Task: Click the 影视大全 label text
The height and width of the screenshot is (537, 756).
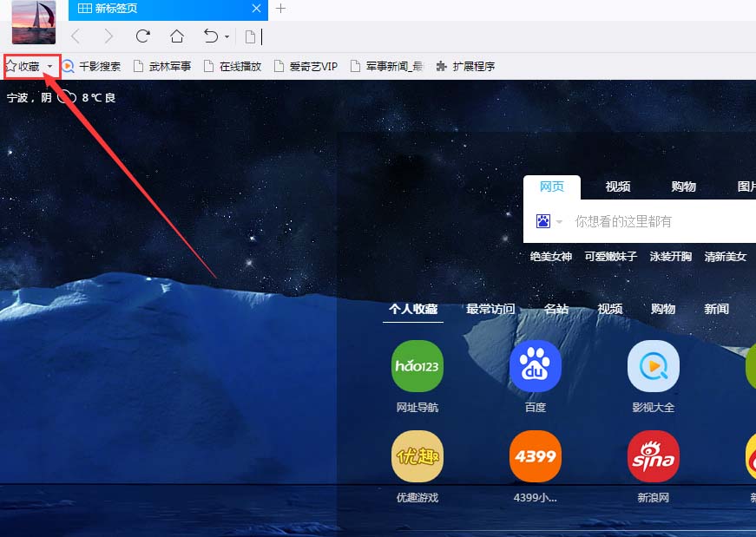Action: [654, 408]
